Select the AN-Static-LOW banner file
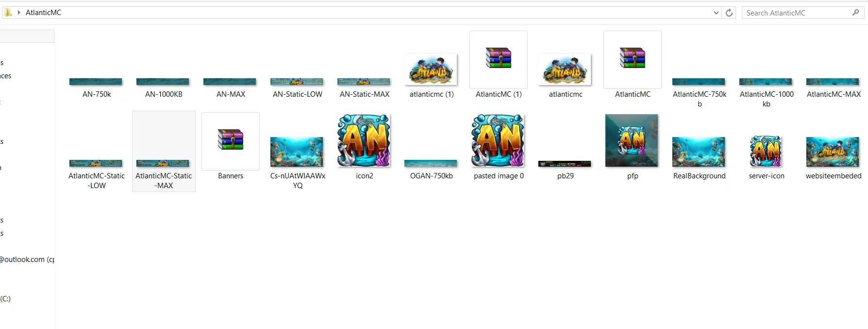The height and width of the screenshot is (329, 868). tap(297, 82)
